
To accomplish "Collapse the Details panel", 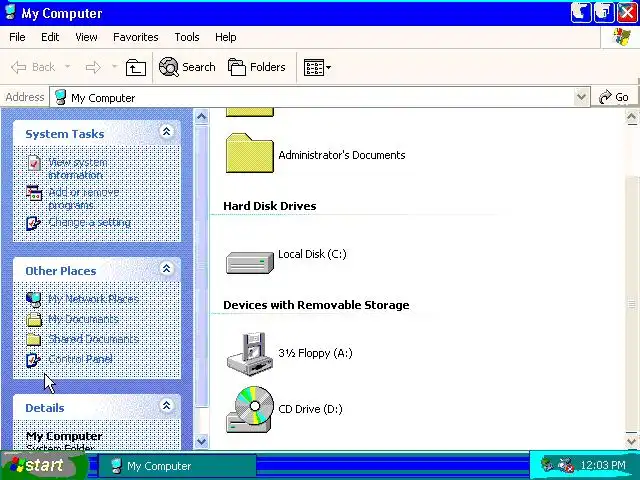I will tap(167, 406).
